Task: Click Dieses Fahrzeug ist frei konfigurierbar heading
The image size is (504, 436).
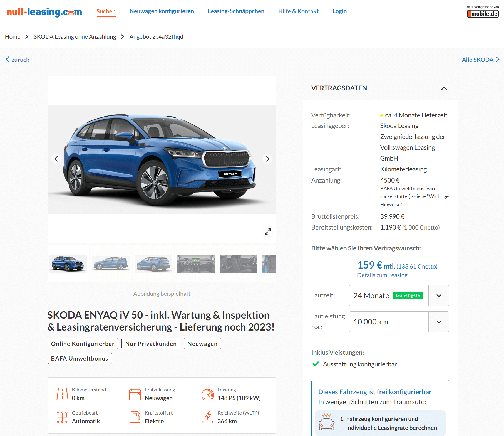Action: (375, 392)
